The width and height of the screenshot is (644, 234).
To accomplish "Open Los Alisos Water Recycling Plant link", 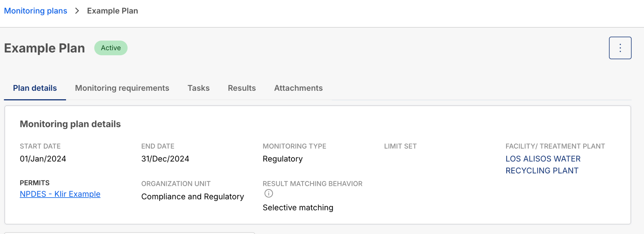I will (x=543, y=165).
